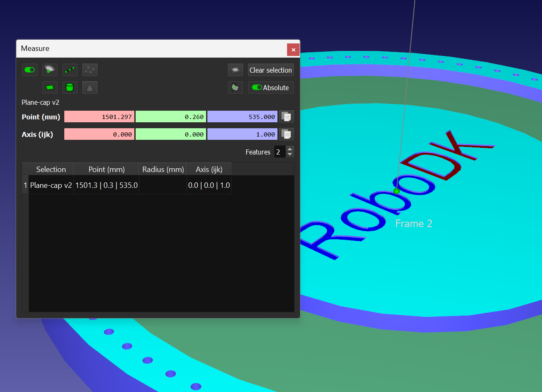Select the grey cone feature icon
The image size is (542, 392).
click(x=90, y=87)
